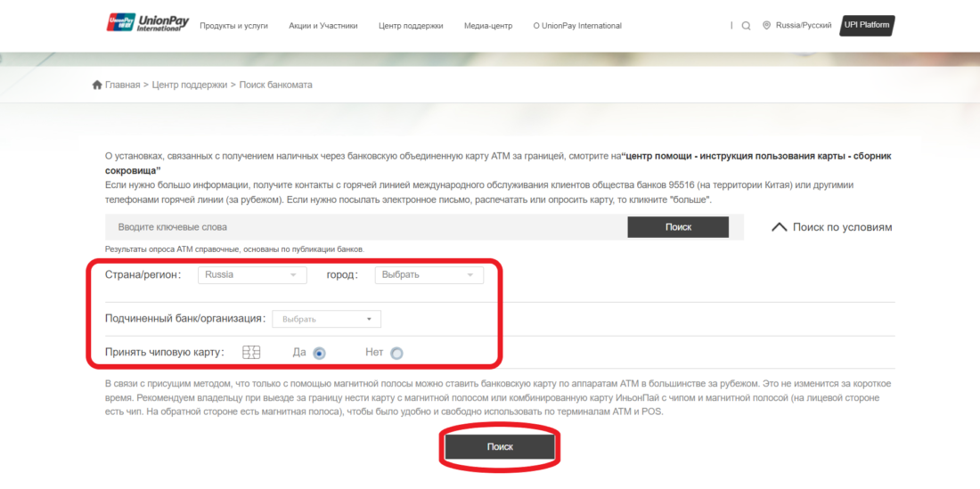
Task: Open the Медиа-центр menu
Action: pyautogui.click(x=488, y=26)
